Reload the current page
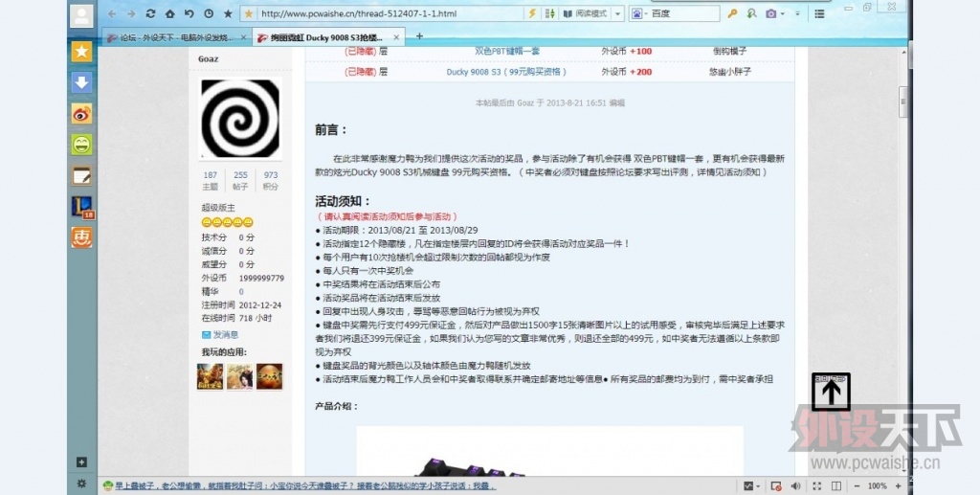Screen dimensions: 980x495 click(x=150, y=13)
